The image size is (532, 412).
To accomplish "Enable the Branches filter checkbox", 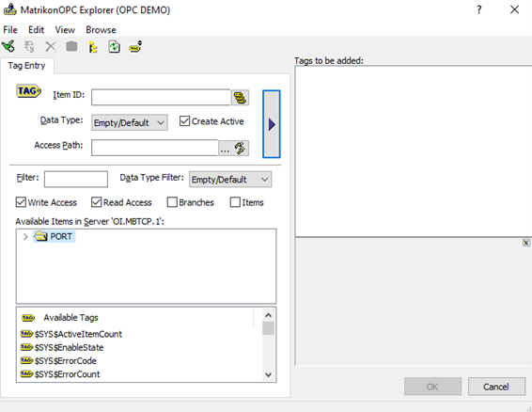I will click(172, 202).
